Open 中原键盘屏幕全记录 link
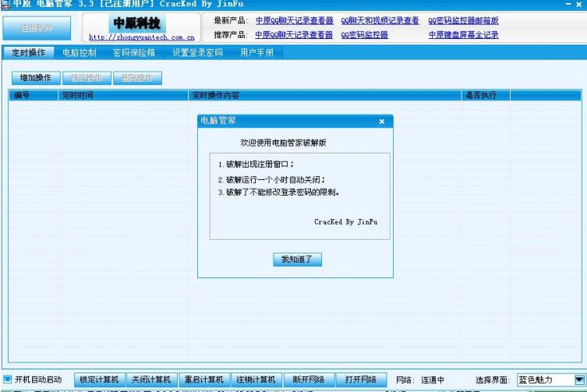 pos(464,35)
